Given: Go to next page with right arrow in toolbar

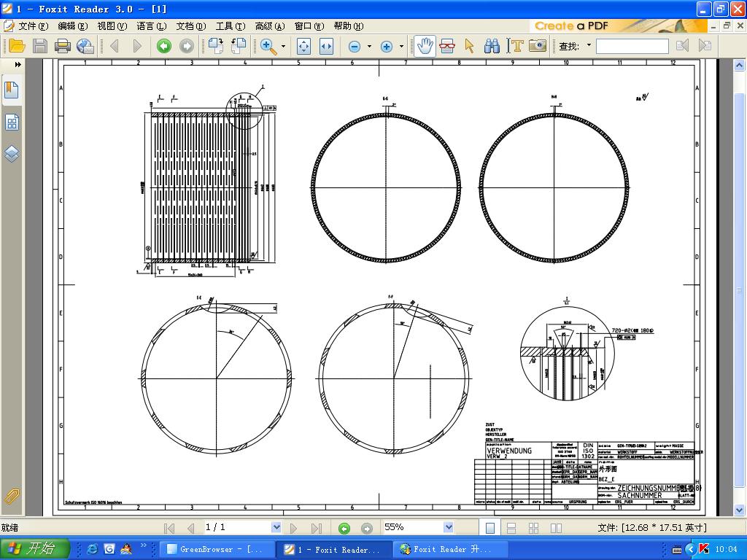Looking at the screenshot, I should pyautogui.click(x=137, y=46).
